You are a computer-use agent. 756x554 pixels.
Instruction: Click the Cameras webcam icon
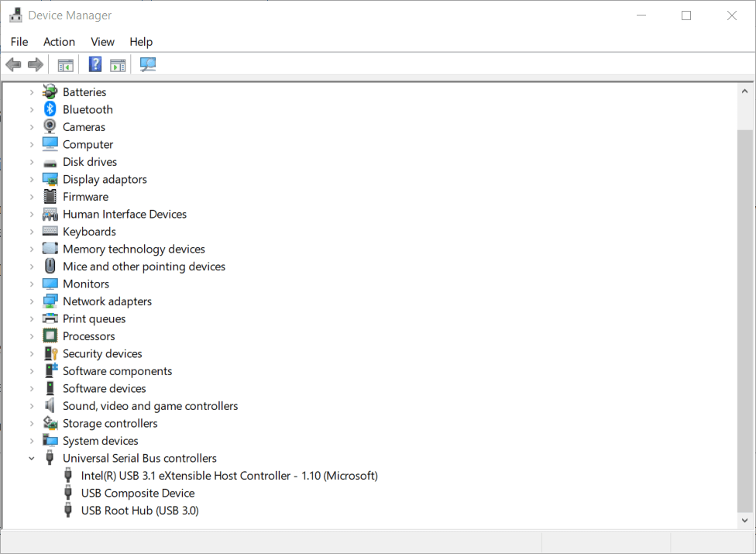click(50, 126)
